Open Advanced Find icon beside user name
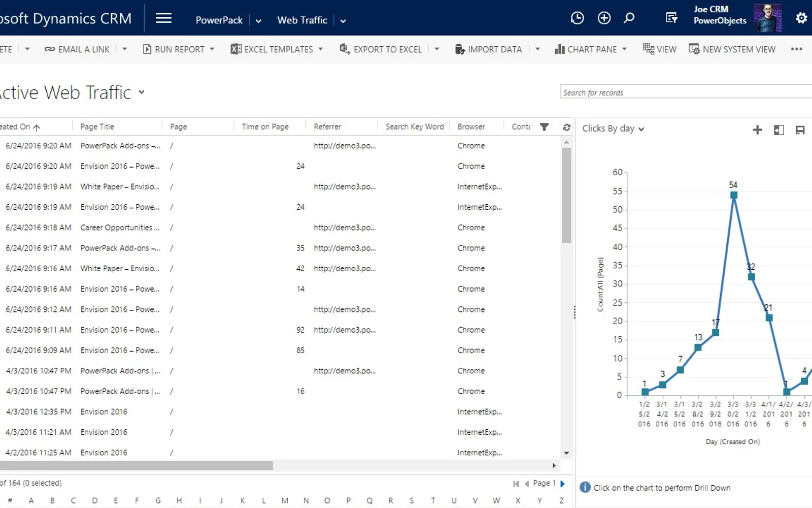The height and width of the screenshot is (508, 812). (x=671, y=18)
